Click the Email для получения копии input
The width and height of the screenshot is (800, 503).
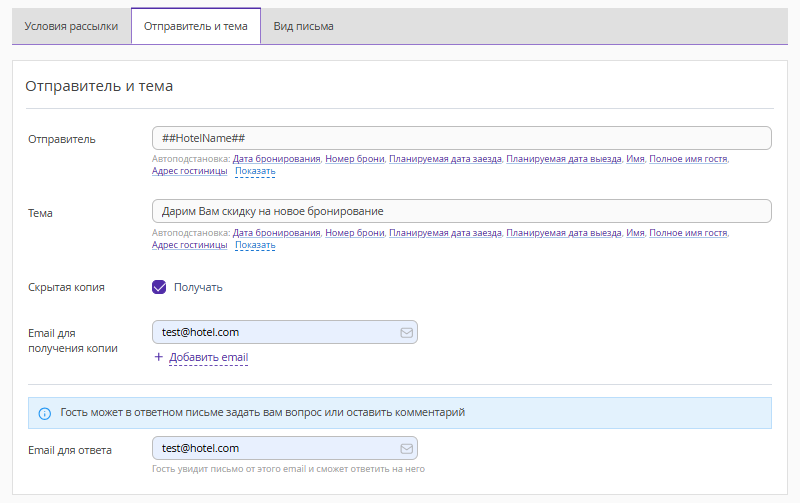[275, 332]
